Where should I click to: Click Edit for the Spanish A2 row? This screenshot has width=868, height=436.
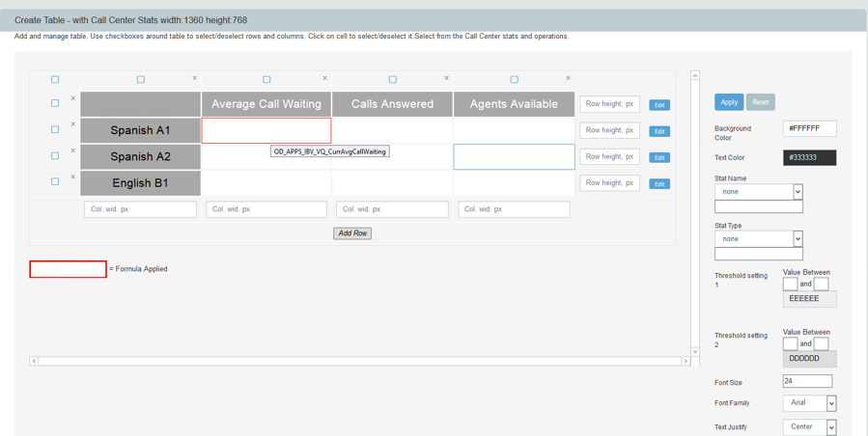pyautogui.click(x=659, y=157)
